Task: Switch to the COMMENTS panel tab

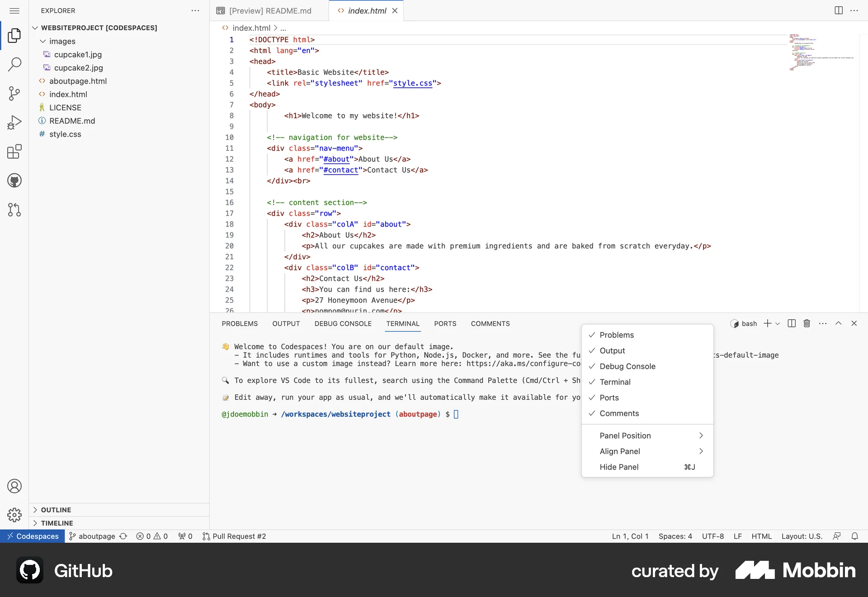Action: tap(491, 323)
